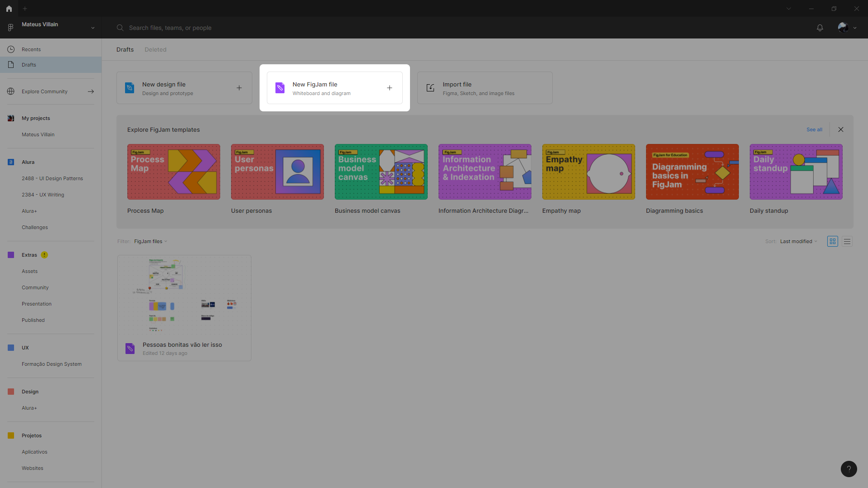This screenshot has width=868, height=488.
Task: Open the Last modified sort dropdown
Action: tap(798, 241)
